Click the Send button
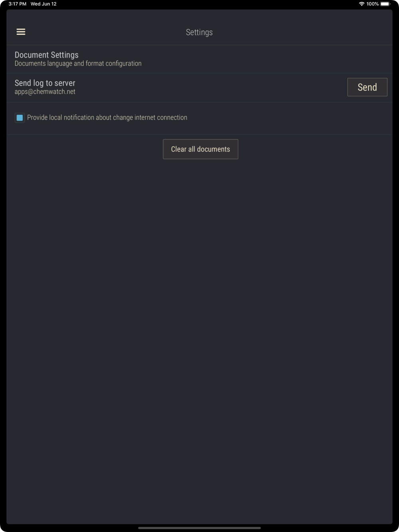The width and height of the screenshot is (399, 532). [367, 87]
